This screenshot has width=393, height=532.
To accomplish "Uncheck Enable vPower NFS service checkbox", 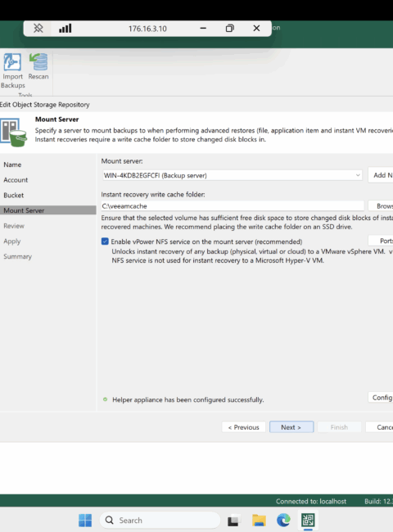I will (x=105, y=241).
